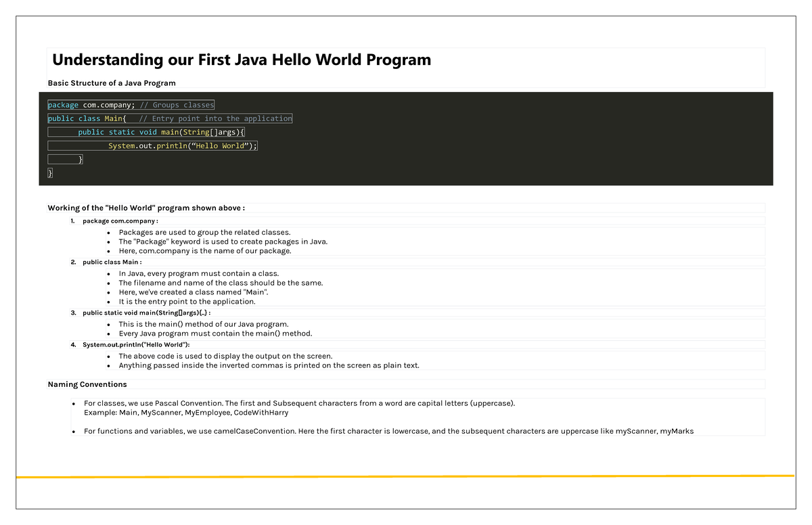Click the 'Working of the "Hello World" program' heading
This screenshot has width=812, height=525.
(146, 208)
